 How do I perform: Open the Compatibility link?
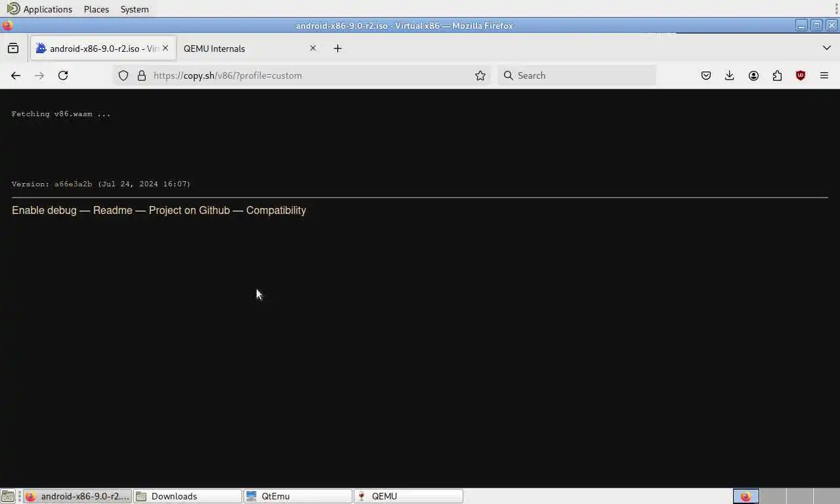(276, 211)
